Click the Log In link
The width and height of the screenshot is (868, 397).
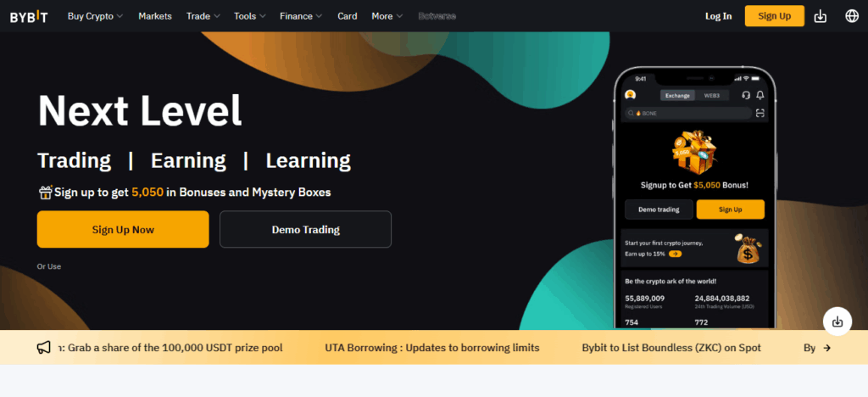719,16
